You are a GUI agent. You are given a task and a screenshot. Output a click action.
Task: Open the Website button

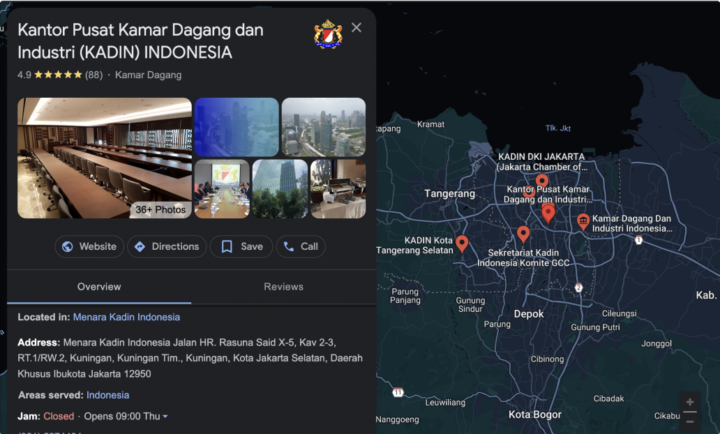(89, 247)
